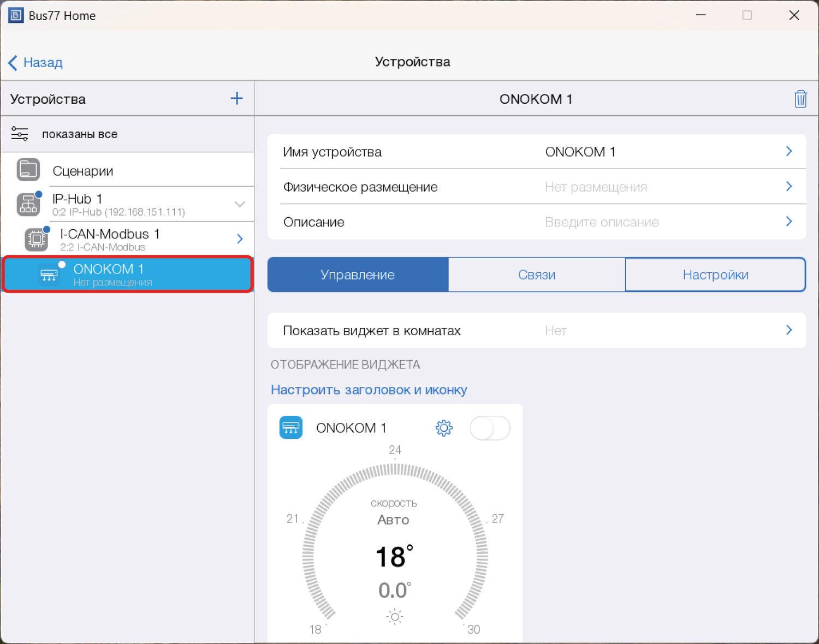Screen dimensions: 819x644
Task: Click the sun mode icon in widget
Action: (x=394, y=617)
